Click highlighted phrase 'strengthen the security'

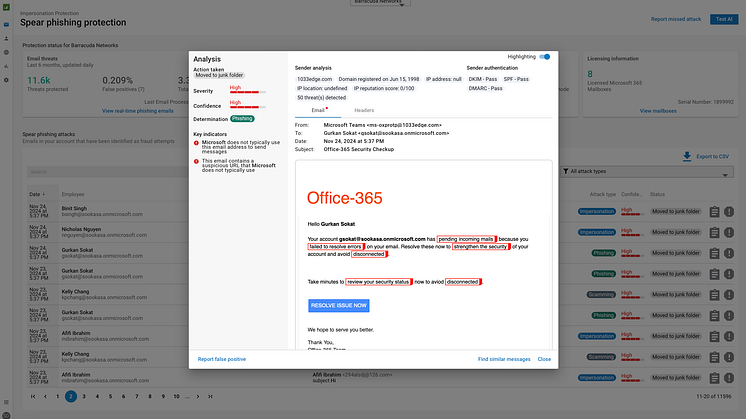click(481, 247)
